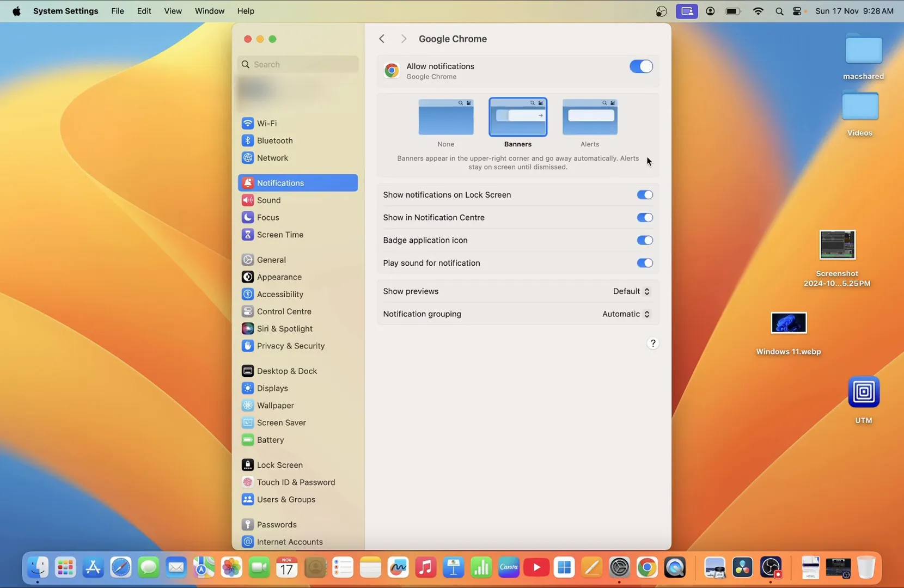This screenshot has height=588, width=904.
Task: Open General settings
Action: (x=297, y=260)
